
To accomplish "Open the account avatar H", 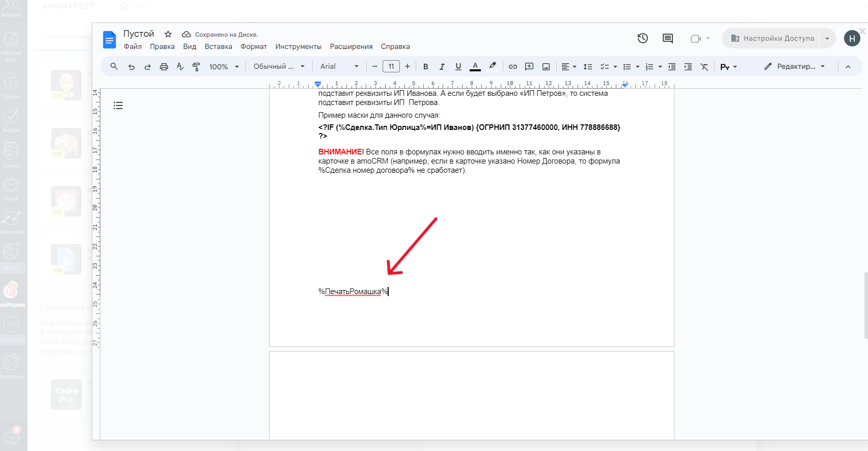I will click(x=852, y=38).
